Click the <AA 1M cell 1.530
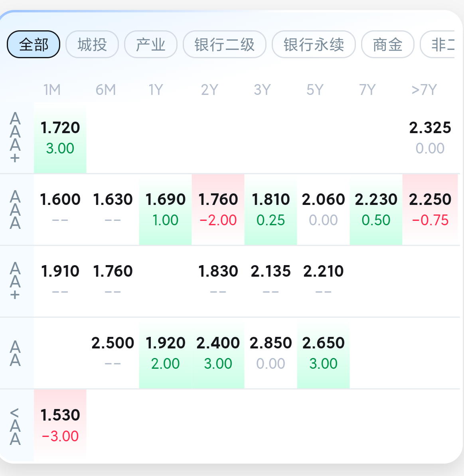Image resolution: width=464 pixels, height=476 pixels. point(60,425)
